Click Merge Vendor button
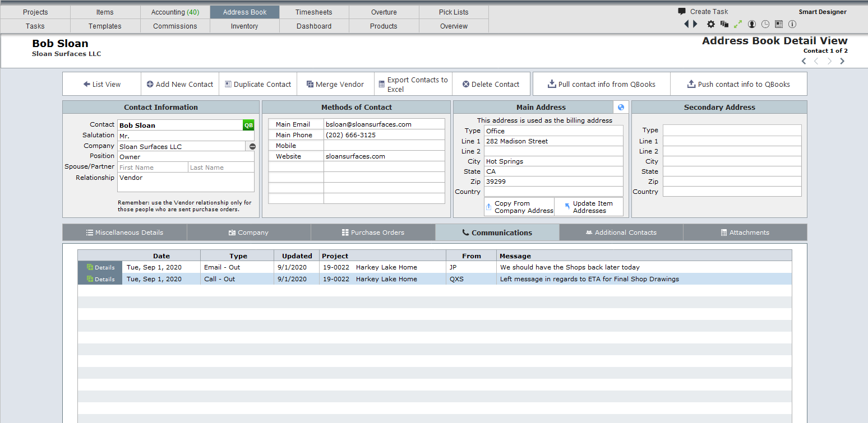The height and width of the screenshot is (423, 868). (x=335, y=84)
